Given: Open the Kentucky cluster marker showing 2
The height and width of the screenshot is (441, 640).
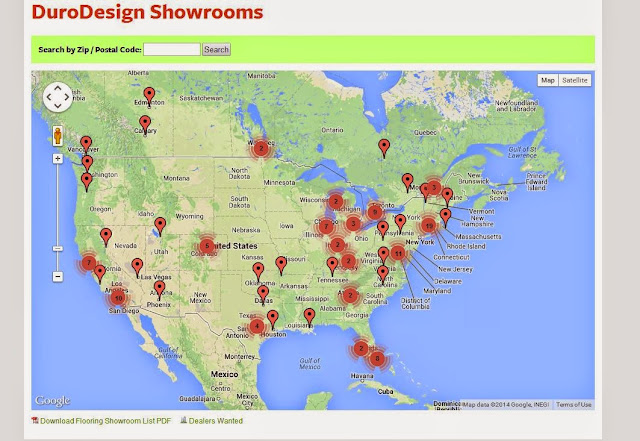Looking at the screenshot, I should [348, 261].
